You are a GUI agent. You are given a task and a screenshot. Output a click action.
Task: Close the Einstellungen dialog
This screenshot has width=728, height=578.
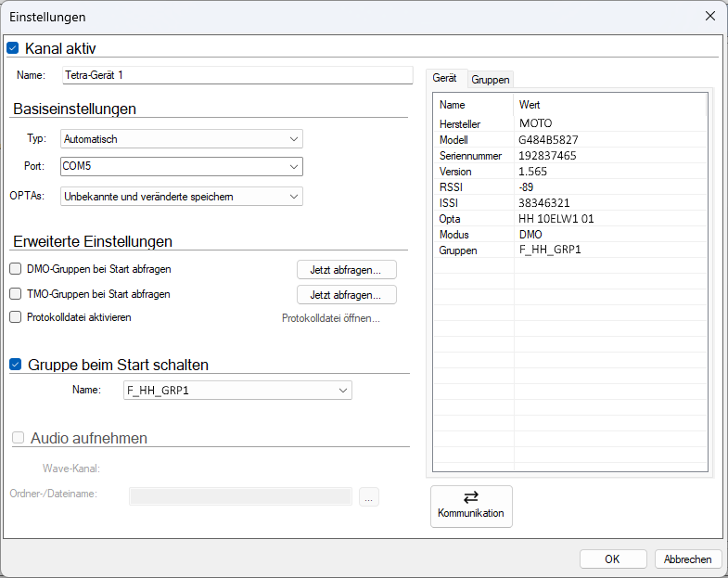709,17
